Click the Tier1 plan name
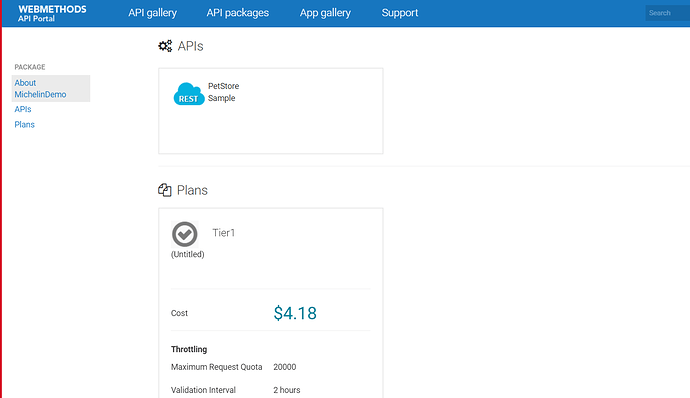The width and height of the screenshot is (690, 398). (x=224, y=232)
